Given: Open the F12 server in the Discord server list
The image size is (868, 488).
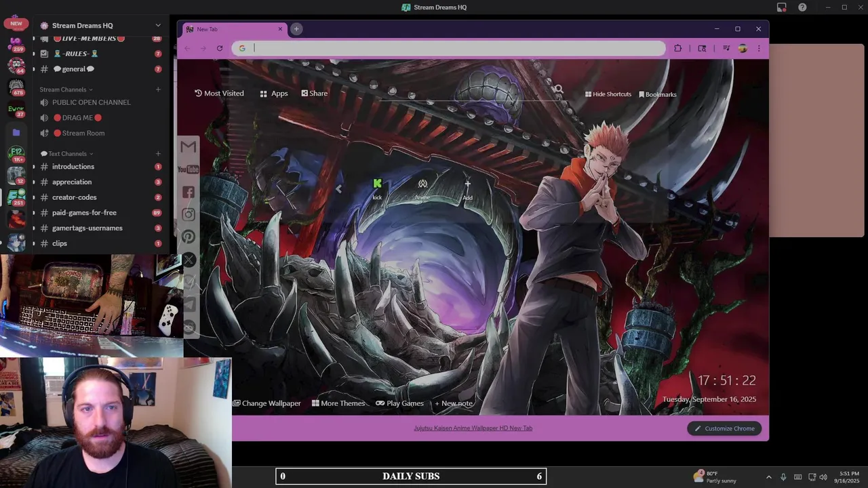Looking at the screenshot, I should click(16, 153).
